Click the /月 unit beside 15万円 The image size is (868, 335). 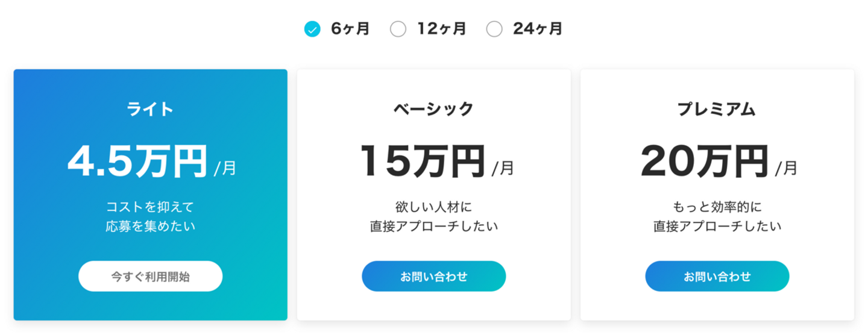click(503, 168)
